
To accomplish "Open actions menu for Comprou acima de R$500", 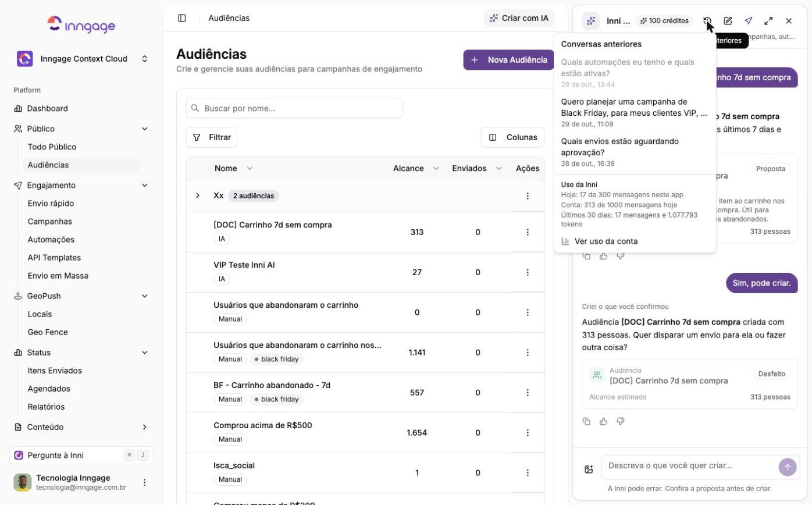I will (528, 433).
